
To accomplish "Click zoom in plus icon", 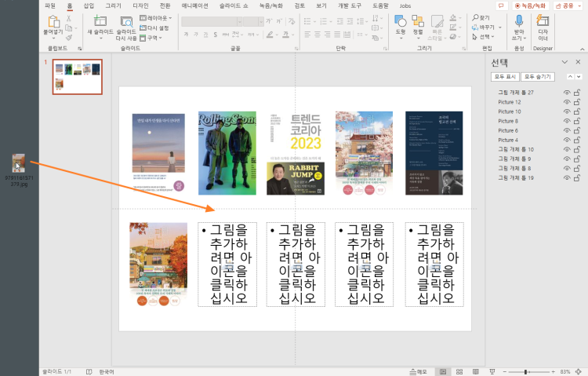I will point(554,371).
